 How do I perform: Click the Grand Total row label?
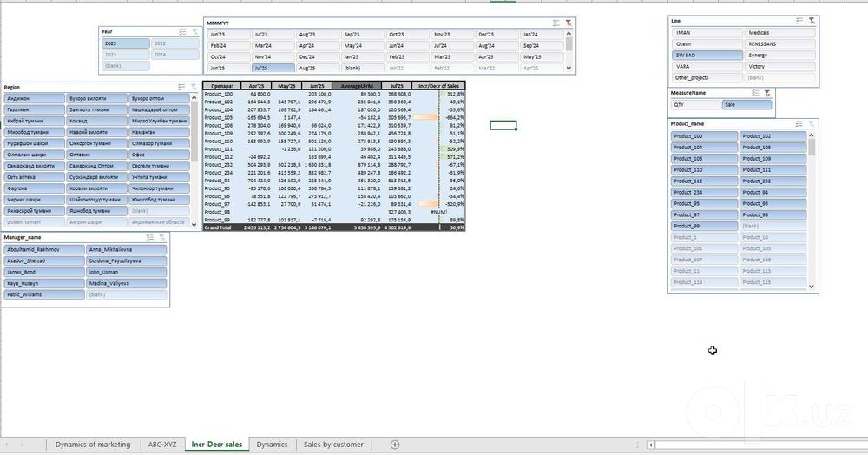click(218, 227)
